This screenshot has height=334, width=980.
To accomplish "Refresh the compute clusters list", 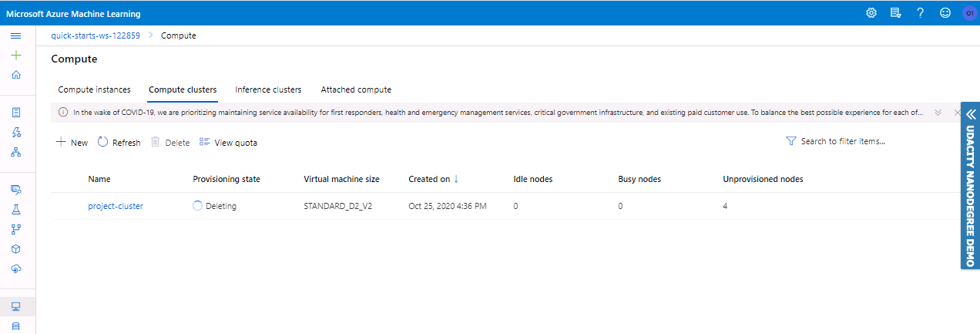I will [119, 143].
